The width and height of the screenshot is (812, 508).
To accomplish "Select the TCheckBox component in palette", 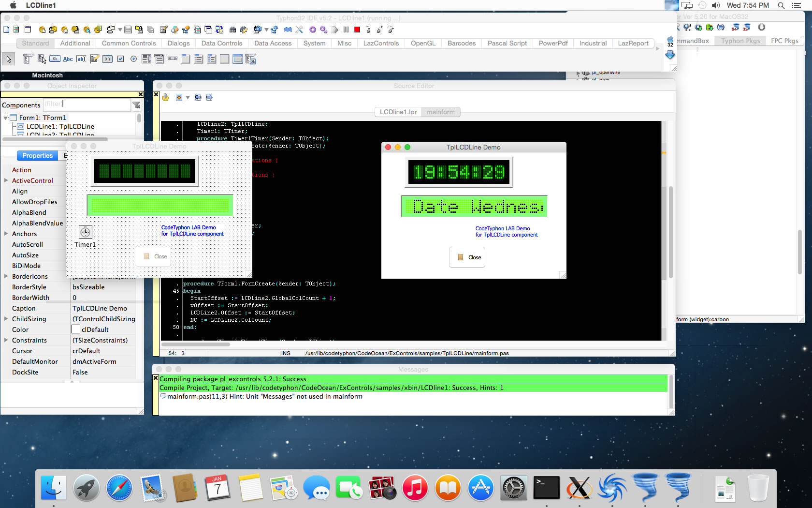I will pyautogui.click(x=120, y=59).
